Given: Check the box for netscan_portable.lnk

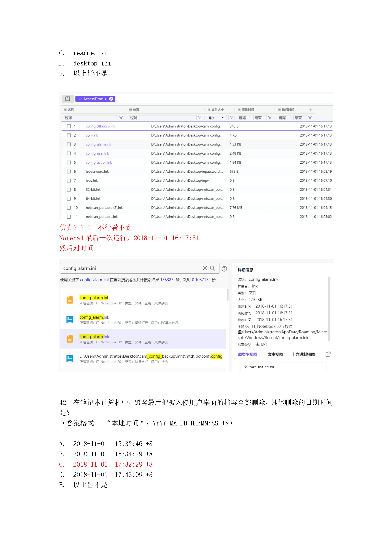Looking at the screenshot, I should point(69,217).
